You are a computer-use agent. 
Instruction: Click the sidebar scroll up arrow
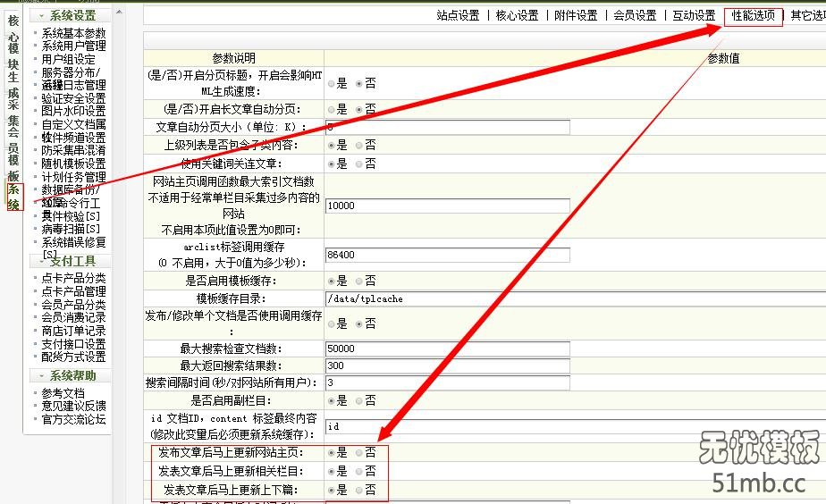coord(119,12)
